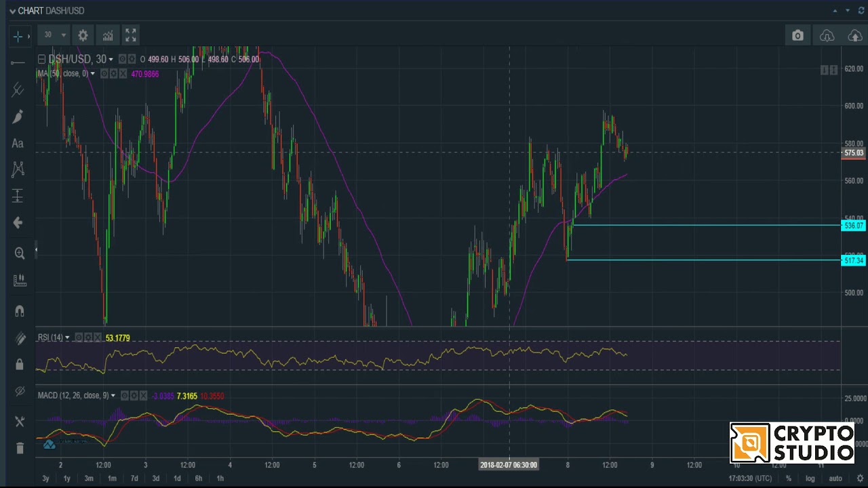Collapse the DSH/USD legend box
The image size is (868, 488).
pos(41,60)
